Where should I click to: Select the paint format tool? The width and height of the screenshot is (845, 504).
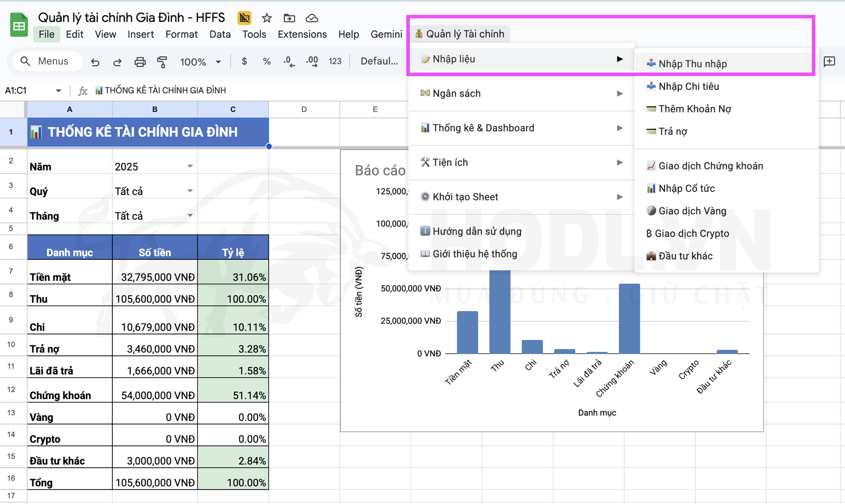pyautogui.click(x=162, y=62)
